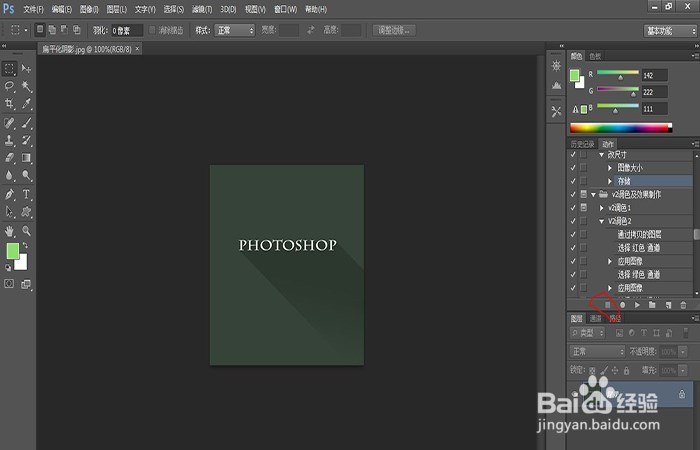
Task: Select the Custom Shape tool
Action: [26, 212]
